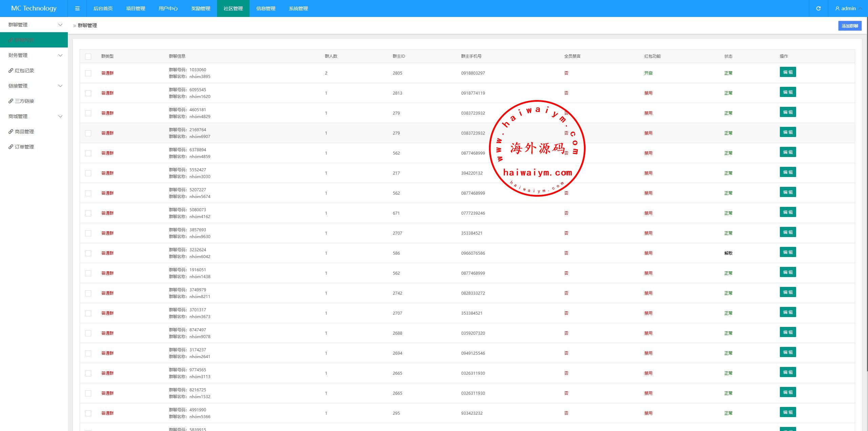Check the row for group nhóm6042
The width and height of the screenshot is (868, 431).
[88, 253]
